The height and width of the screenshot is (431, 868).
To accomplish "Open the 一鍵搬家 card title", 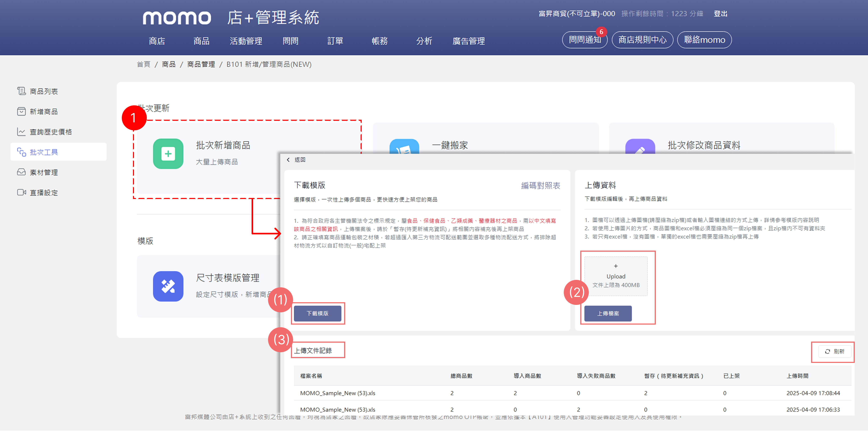I will pos(450,145).
